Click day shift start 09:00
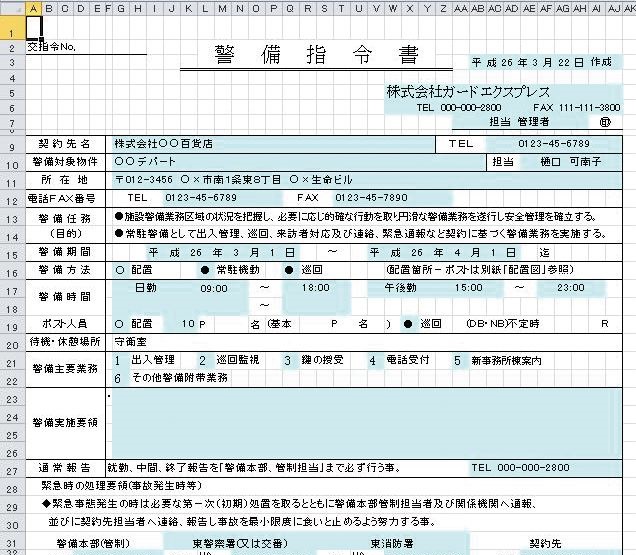 pyautogui.click(x=214, y=288)
